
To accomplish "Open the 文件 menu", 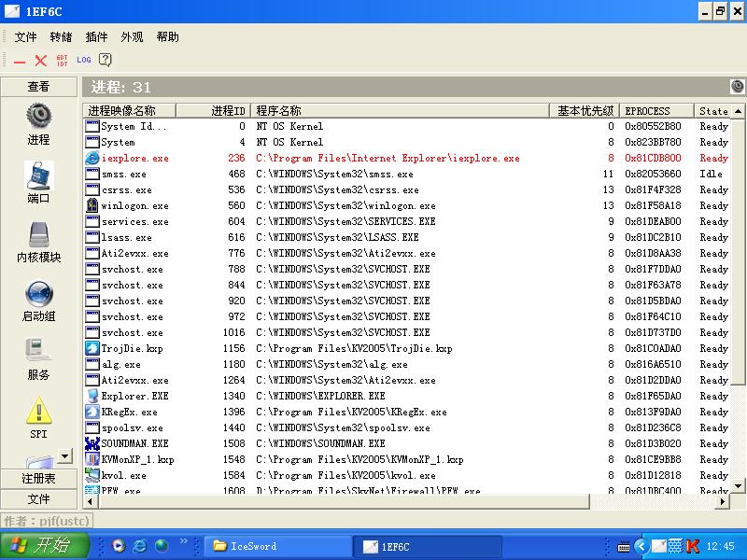I will pyautogui.click(x=25, y=36).
